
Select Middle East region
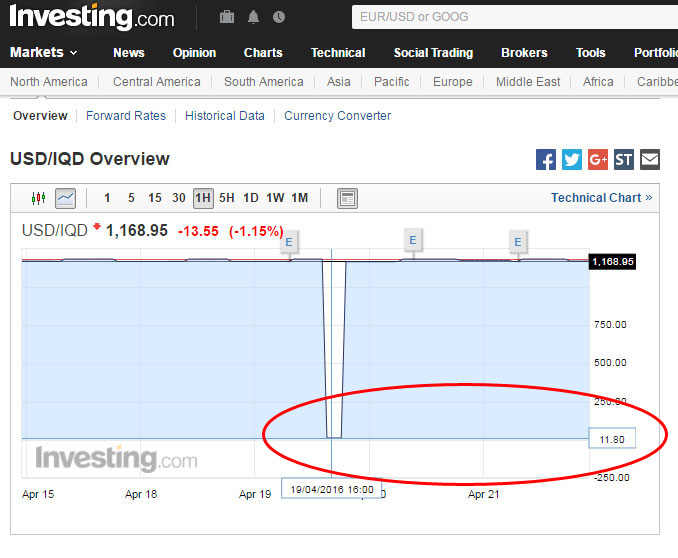(x=528, y=82)
